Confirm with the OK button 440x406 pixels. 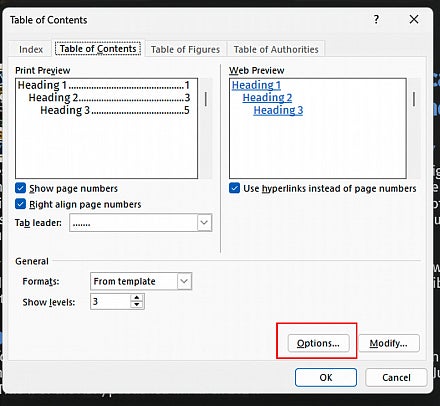[326, 377]
